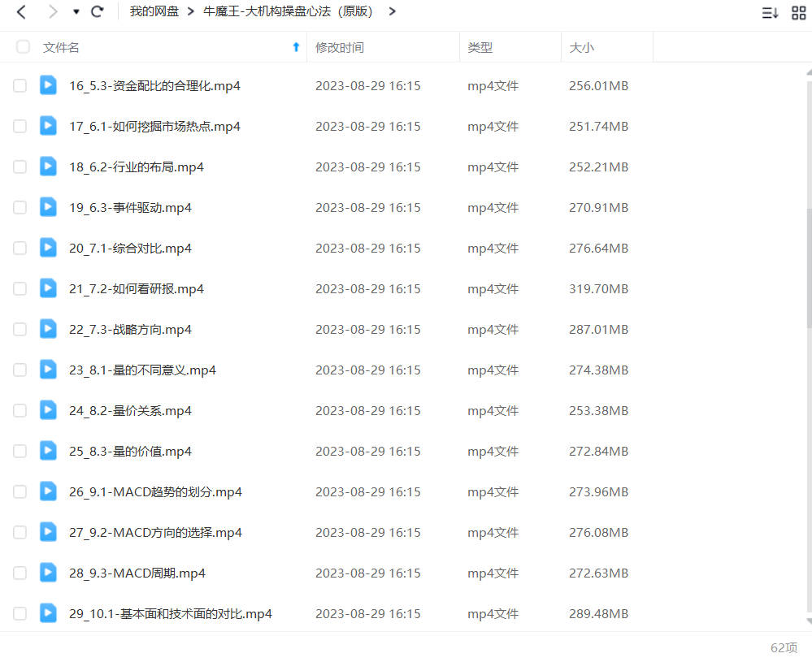Click video icon of 29_10.1-基本面和技术面的对比.mp4
Image resolution: width=812 pixels, height=662 pixels.
click(x=48, y=613)
